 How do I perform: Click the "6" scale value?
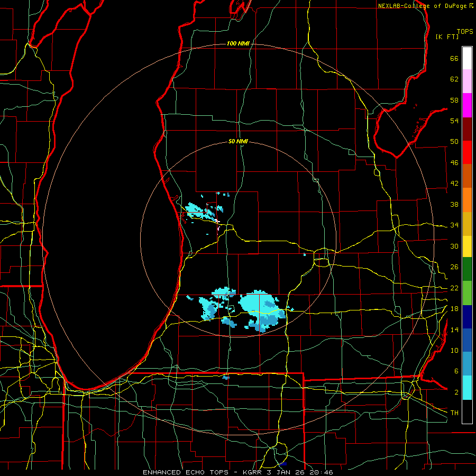[456, 371]
